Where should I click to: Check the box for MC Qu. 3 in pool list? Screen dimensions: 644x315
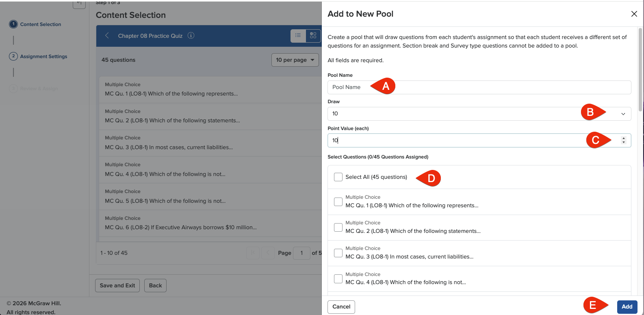click(x=338, y=253)
